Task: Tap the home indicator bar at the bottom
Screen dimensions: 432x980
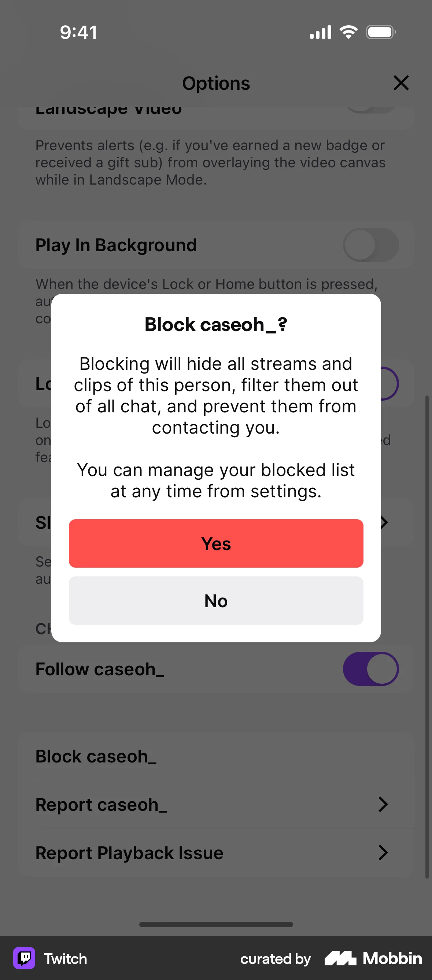Action: pyautogui.click(x=216, y=924)
